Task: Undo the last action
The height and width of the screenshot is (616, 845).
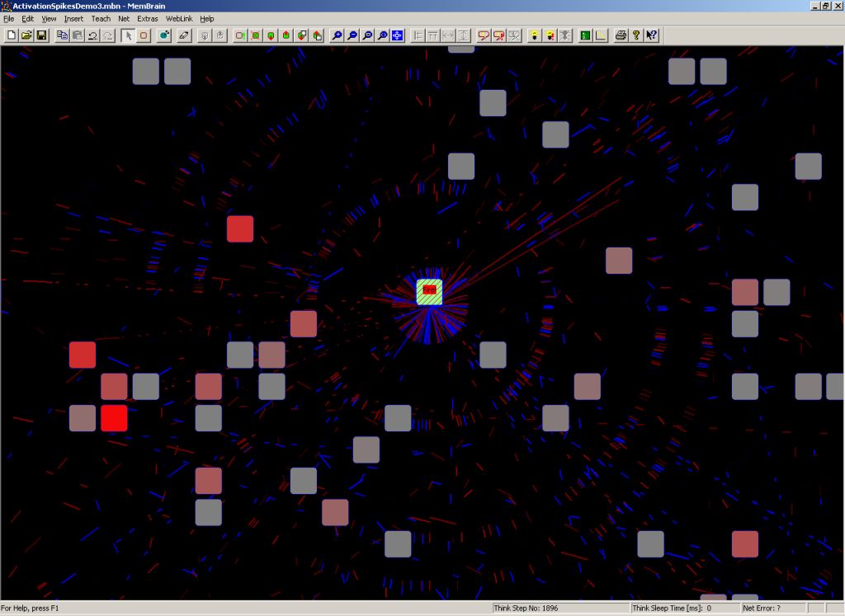Action: [93, 35]
